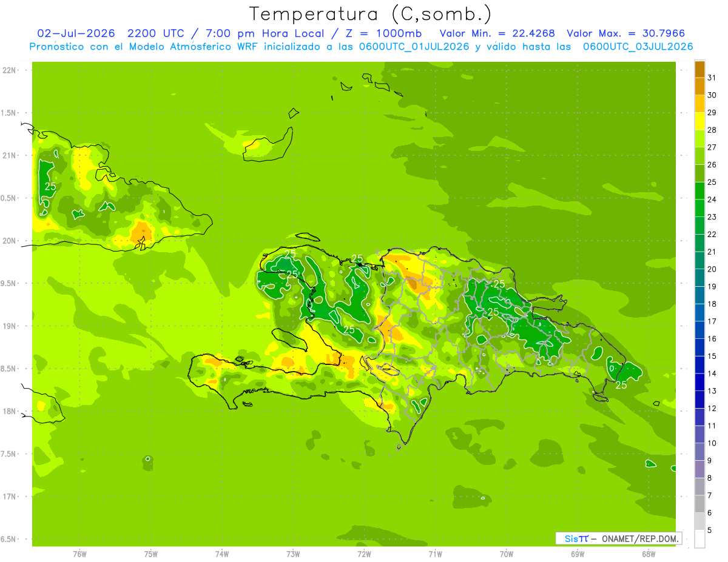728x562 pixels.
Task: Click the '21N' latitude axis label
Action: click(x=8, y=155)
